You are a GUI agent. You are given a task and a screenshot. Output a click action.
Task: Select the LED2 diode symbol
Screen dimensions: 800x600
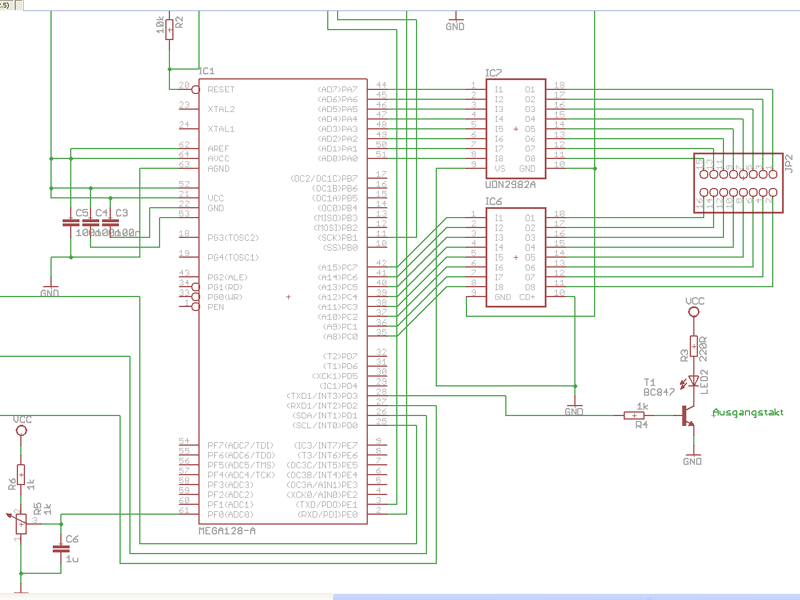click(x=693, y=381)
